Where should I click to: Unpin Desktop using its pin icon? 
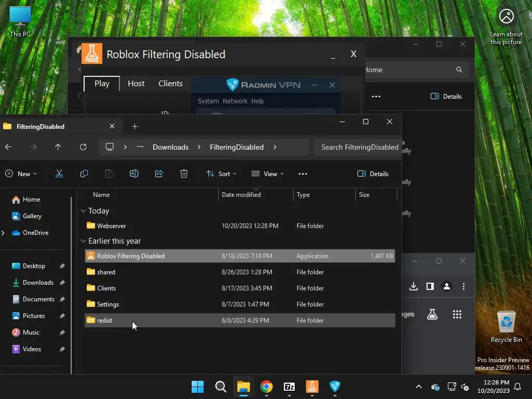[62, 267]
